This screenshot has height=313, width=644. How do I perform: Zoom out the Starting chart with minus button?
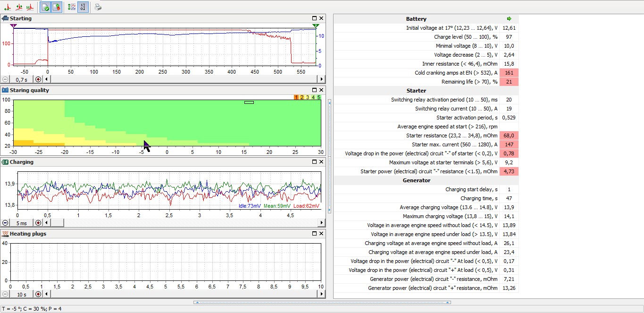click(x=5, y=79)
